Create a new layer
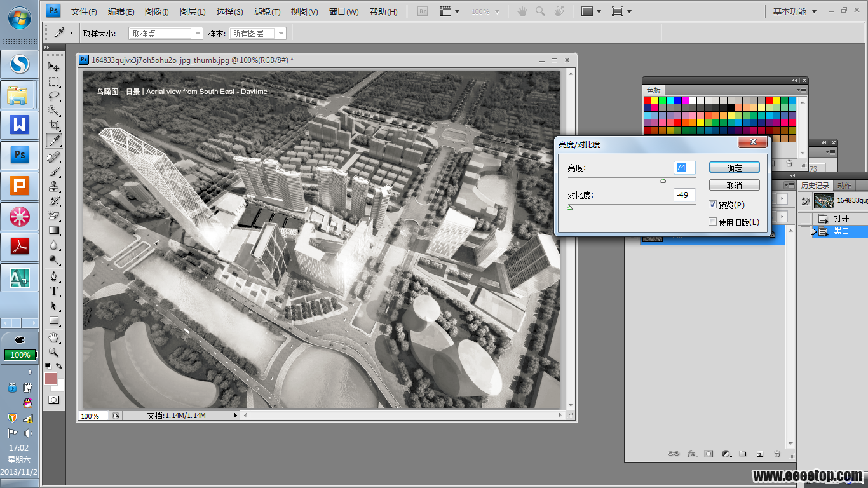 (x=759, y=454)
